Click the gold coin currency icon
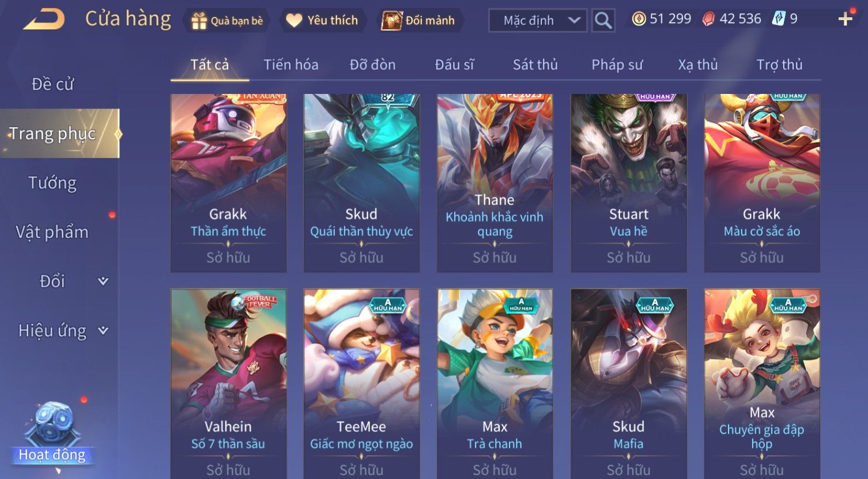The image size is (868, 479). [639, 19]
